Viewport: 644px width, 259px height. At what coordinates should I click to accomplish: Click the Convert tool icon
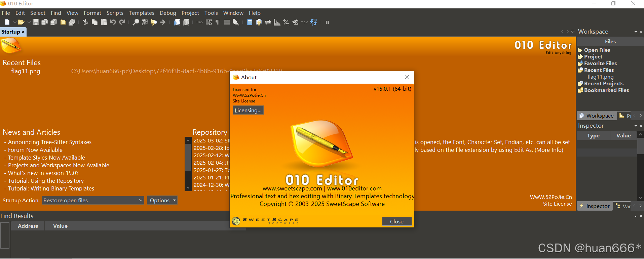point(268,22)
